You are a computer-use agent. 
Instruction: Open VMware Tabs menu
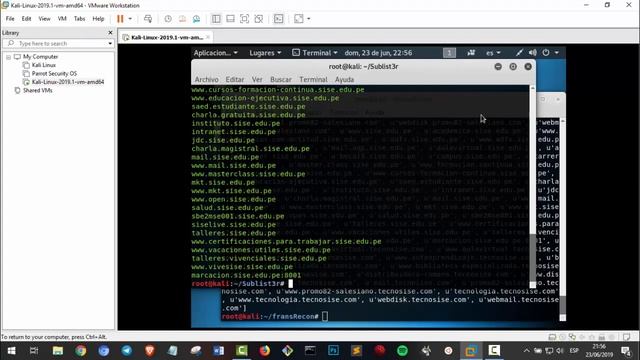coord(79,19)
